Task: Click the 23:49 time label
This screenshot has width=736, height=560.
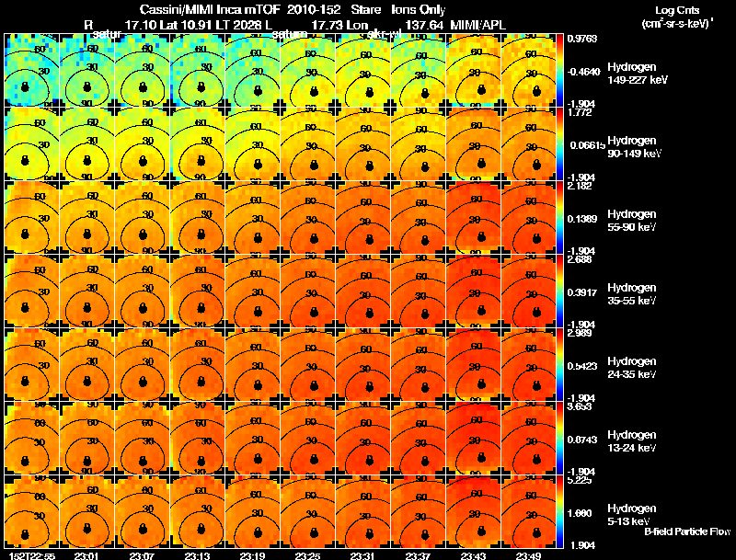Action: coord(528,555)
